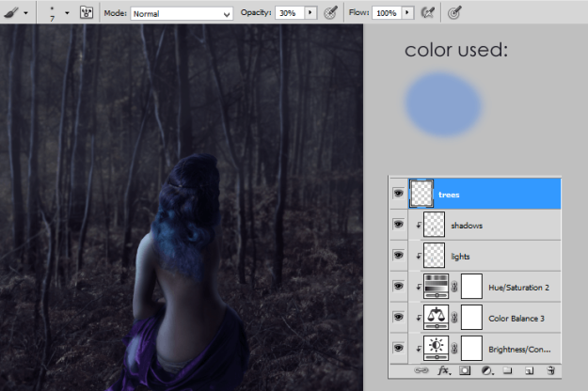Click the Brightness/Contrast adjustment icon

437,349
